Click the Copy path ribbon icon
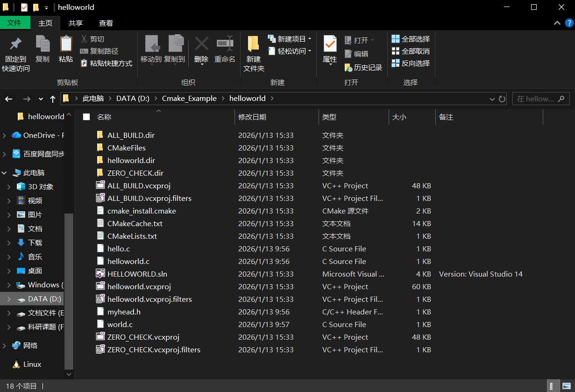The height and width of the screenshot is (392, 575). (x=84, y=51)
